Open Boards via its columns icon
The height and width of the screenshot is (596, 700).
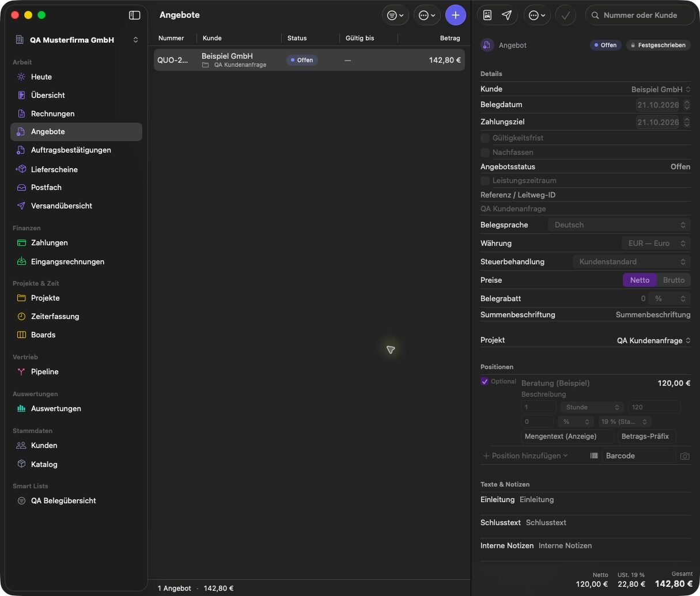tap(21, 335)
